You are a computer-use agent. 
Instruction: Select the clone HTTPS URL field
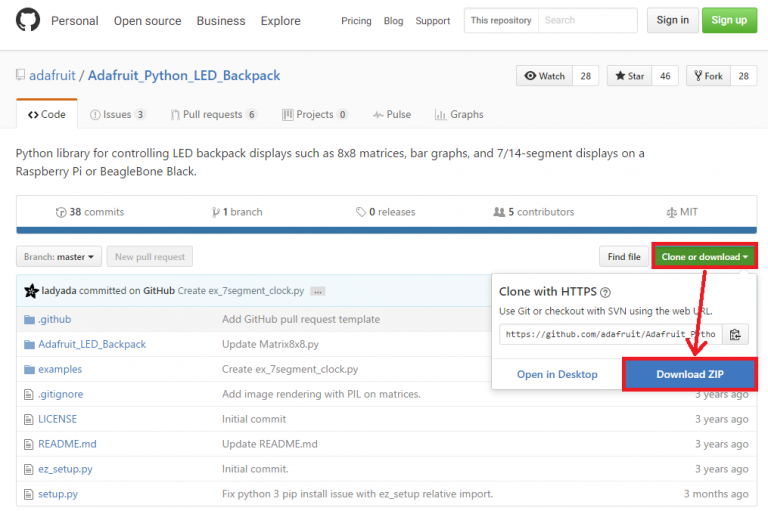(x=609, y=335)
